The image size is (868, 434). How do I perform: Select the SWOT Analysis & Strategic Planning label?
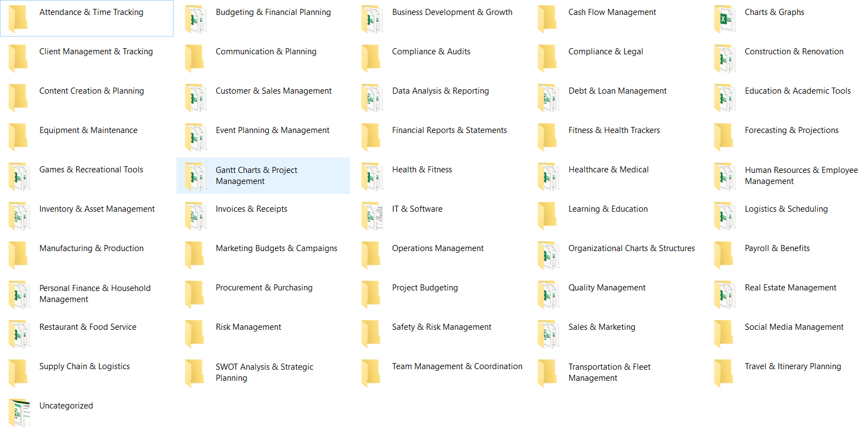[264, 372]
